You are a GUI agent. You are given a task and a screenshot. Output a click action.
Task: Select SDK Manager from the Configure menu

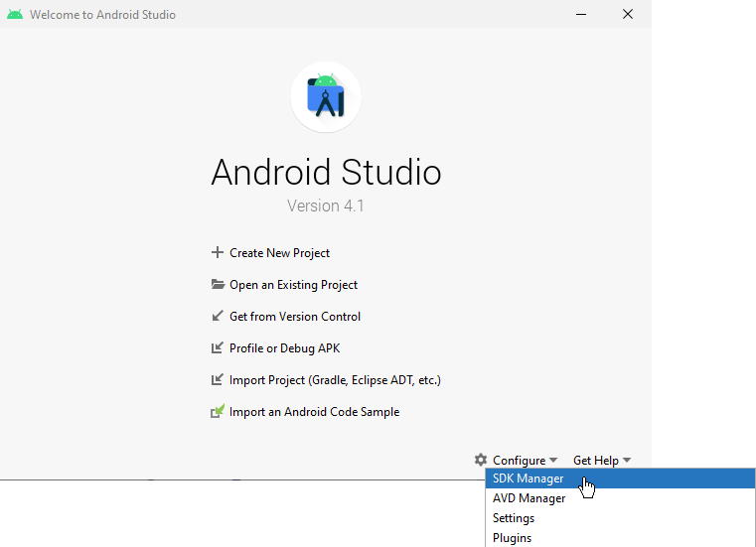(x=528, y=479)
